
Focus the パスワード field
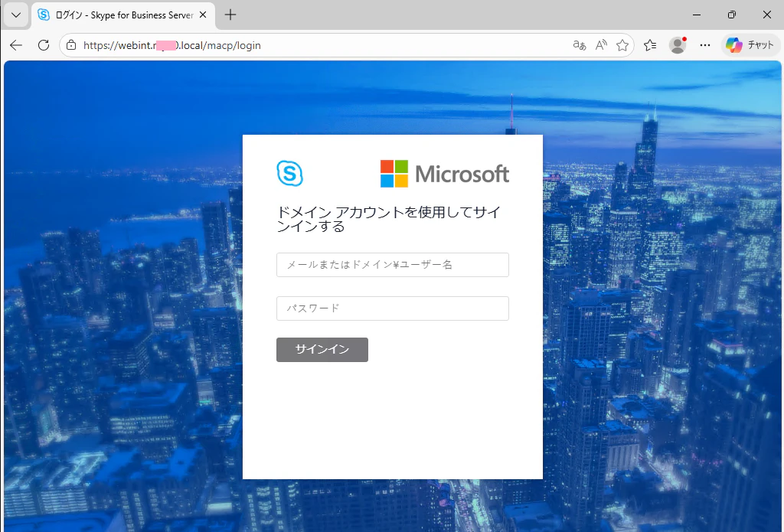pyautogui.click(x=393, y=308)
